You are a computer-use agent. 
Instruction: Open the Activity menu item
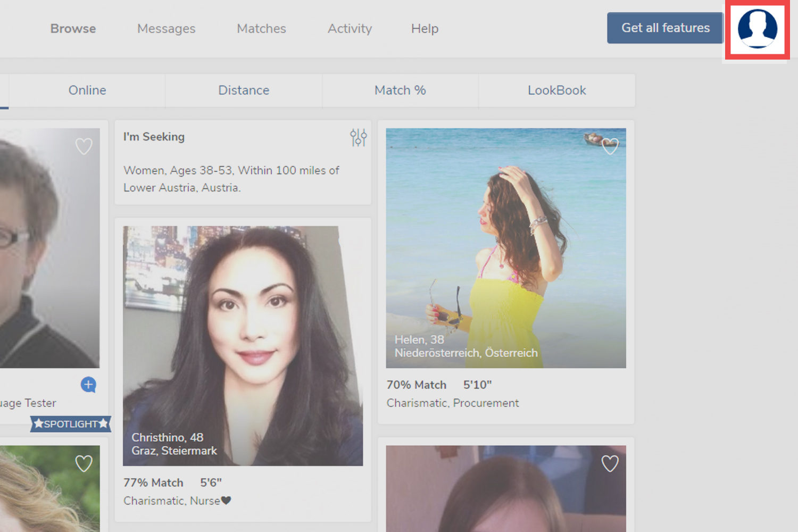pos(350,29)
